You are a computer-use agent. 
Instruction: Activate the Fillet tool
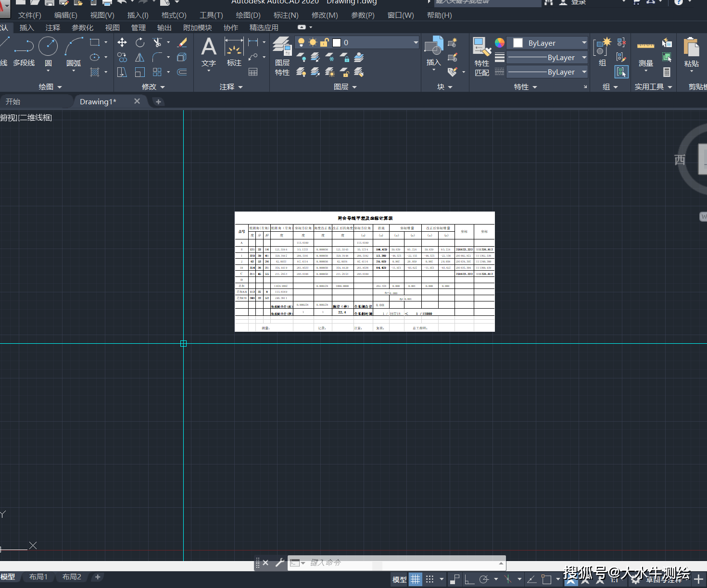coord(157,57)
